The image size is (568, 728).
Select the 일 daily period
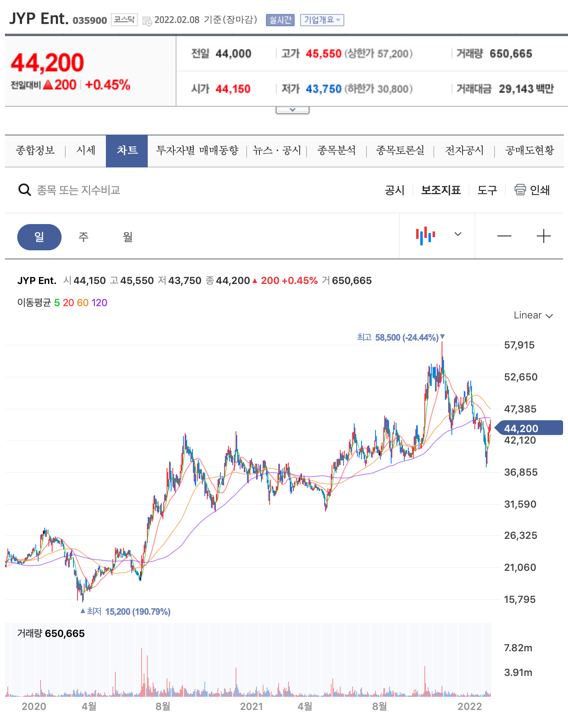(39, 237)
